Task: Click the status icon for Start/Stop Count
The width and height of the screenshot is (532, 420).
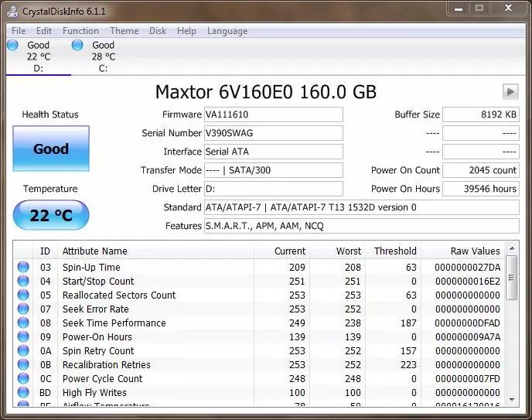Action: (23, 281)
